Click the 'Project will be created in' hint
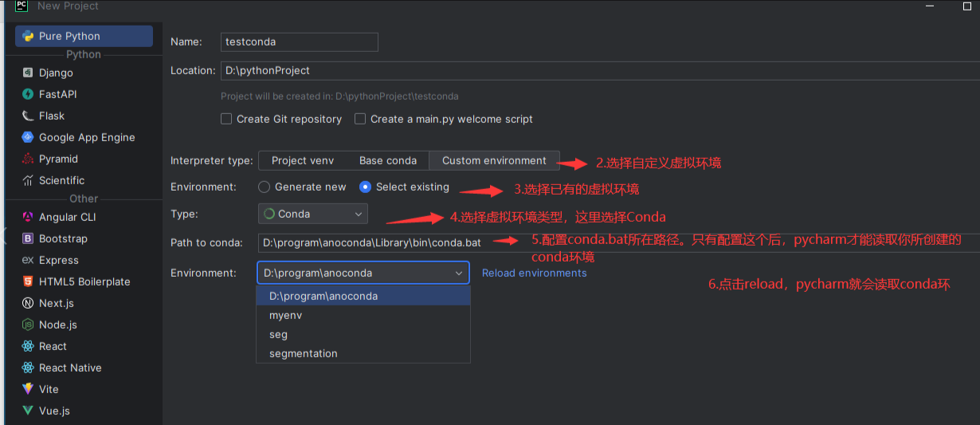The image size is (980, 425). click(x=339, y=96)
